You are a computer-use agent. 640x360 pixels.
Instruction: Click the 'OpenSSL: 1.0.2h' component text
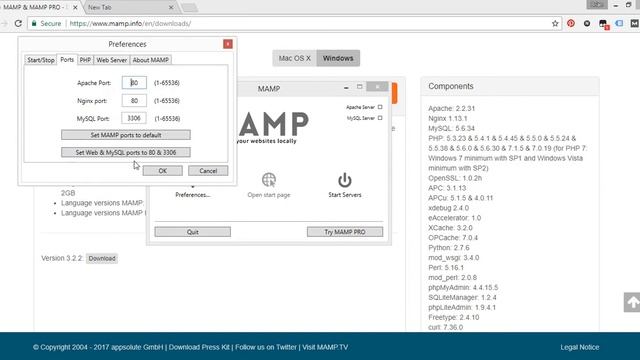[x=455, y=178]
